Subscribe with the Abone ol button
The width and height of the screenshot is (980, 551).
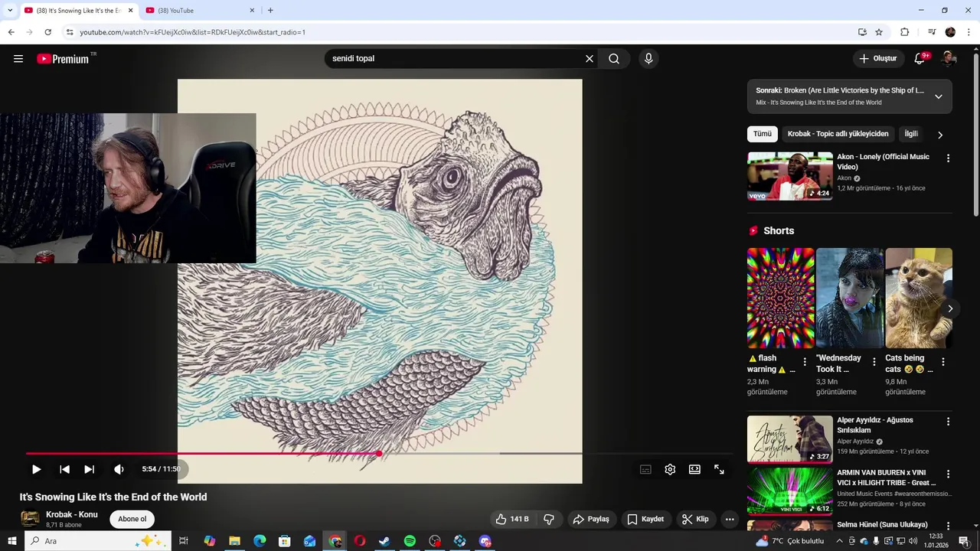(132, 519)
